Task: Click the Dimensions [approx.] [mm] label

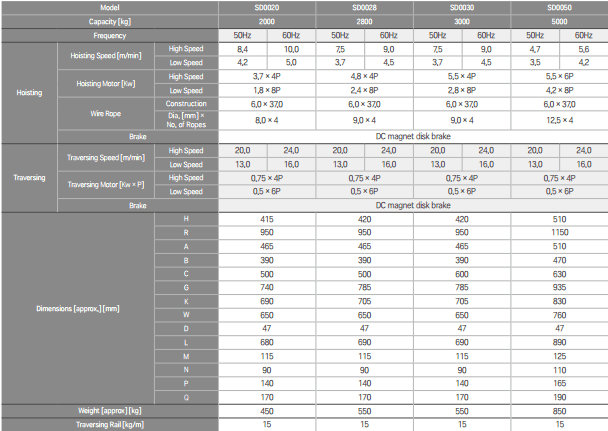Action: [78, 309]
